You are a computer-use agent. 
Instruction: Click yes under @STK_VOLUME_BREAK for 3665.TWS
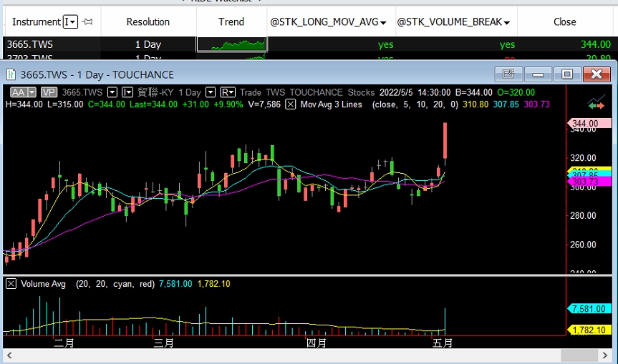[507, 44]
